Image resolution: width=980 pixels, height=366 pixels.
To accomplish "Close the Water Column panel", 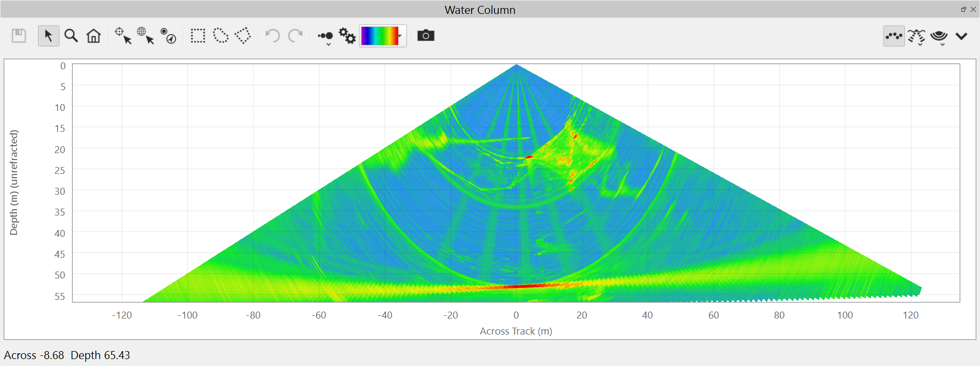I will (x=973, y=9).
